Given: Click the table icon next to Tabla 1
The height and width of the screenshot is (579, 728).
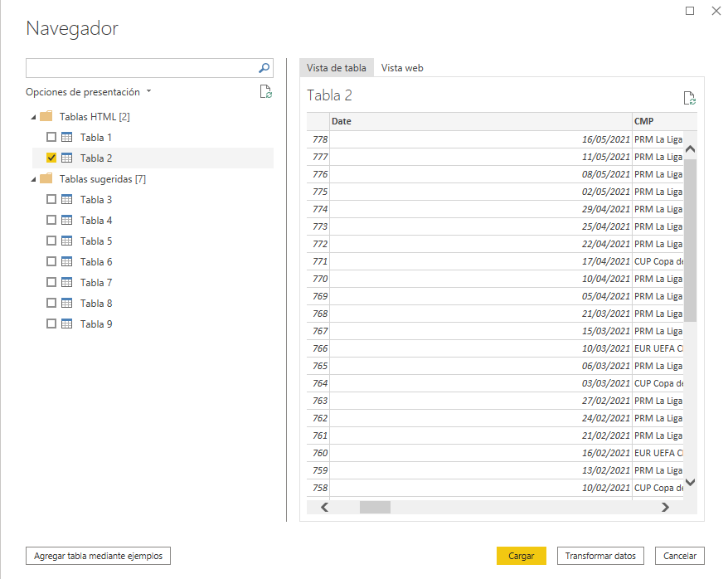Looking at the screenshot, I should coord(67,137).
